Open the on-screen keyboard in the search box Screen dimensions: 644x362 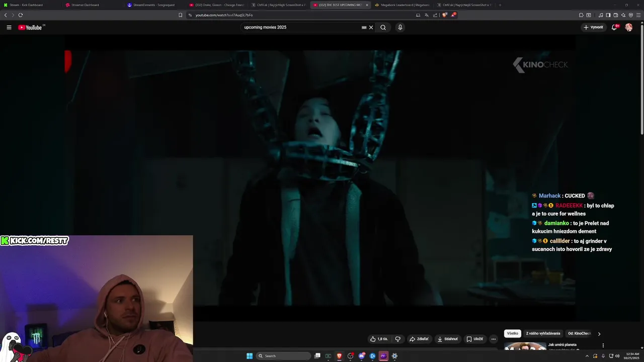pos(364,28)
